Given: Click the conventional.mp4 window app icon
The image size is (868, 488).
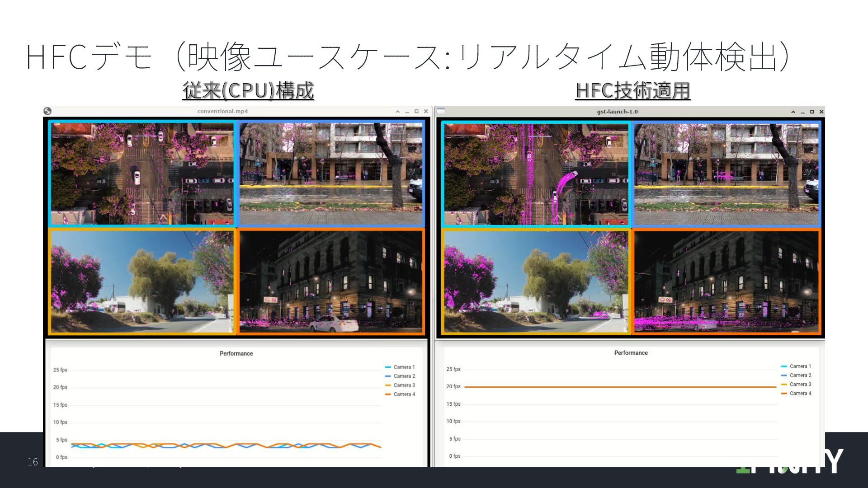Looking at the screenshot, I should click(47, 111).
